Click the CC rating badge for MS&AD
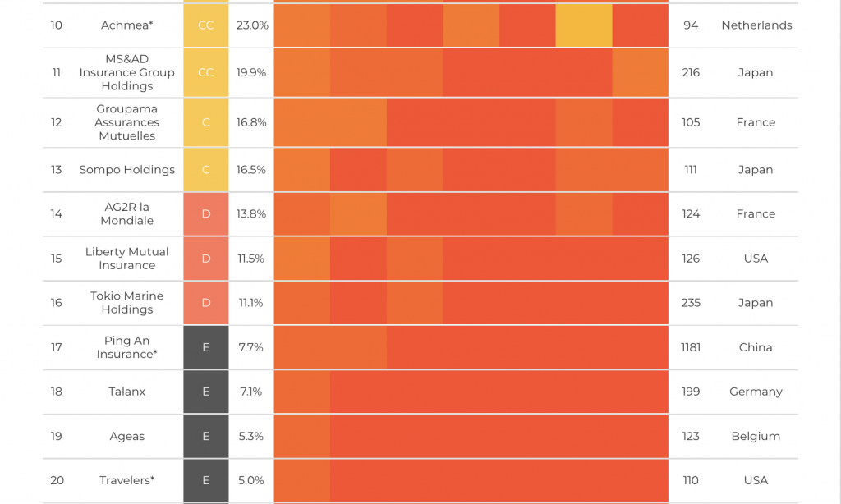This screenshot has width=841, height=504. click(x=206, y=72)
